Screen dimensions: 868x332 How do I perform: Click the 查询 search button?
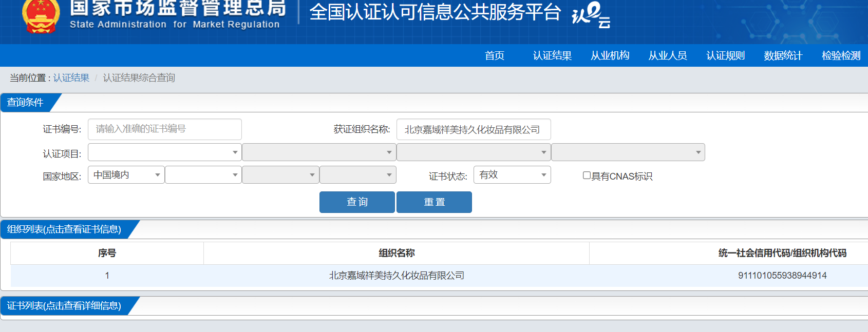[x=357, y=202]
